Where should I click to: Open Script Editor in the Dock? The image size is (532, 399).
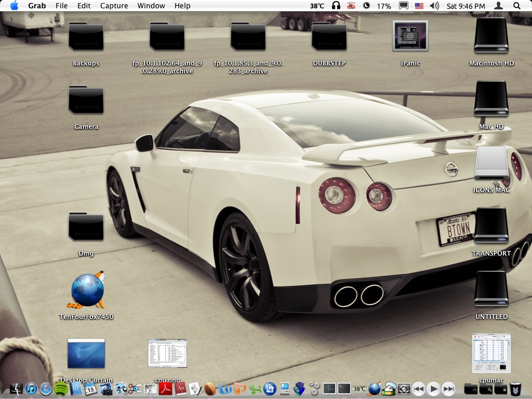click(195, 389)
